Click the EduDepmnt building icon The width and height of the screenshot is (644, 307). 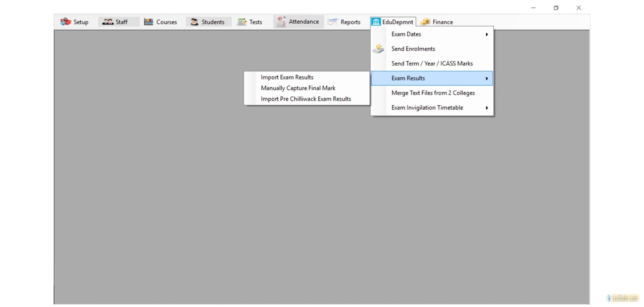click(376, 22)
